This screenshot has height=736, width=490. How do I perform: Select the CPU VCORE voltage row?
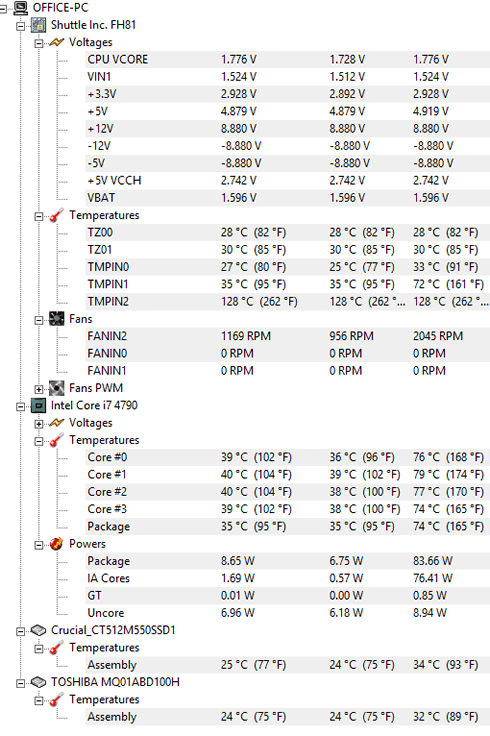tap(287, 60)
